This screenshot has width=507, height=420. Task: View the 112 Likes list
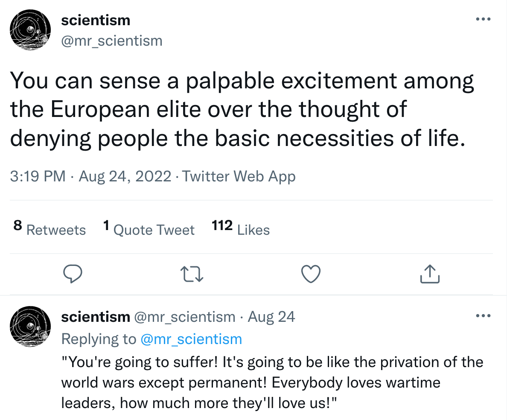click(x=241, y=229)
